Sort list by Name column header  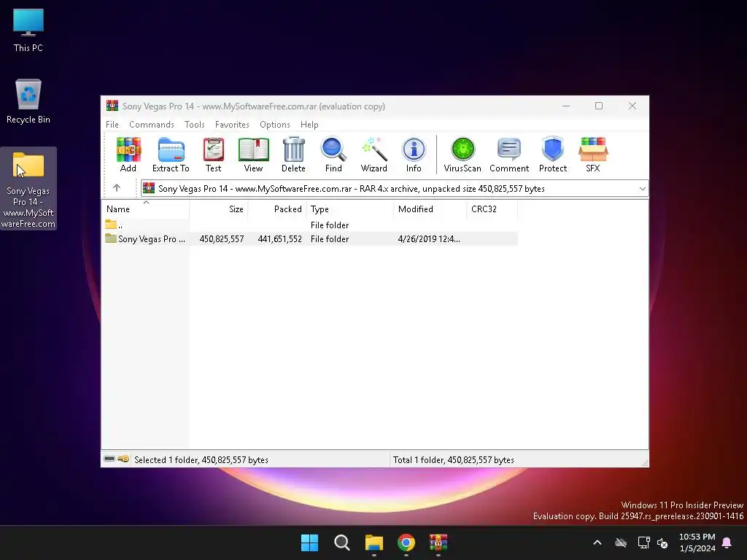pyautogui.click(x=146, y=209)
